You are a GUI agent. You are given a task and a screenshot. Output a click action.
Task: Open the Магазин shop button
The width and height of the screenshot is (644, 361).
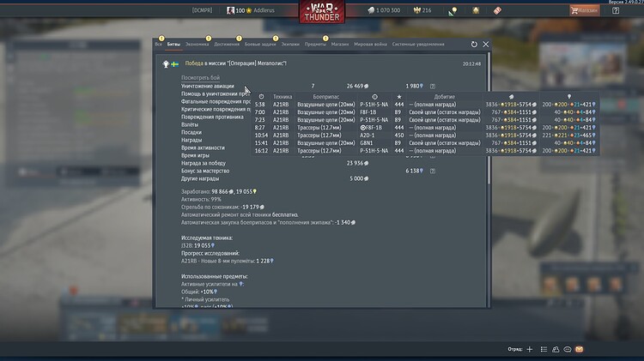coord(586,10)
